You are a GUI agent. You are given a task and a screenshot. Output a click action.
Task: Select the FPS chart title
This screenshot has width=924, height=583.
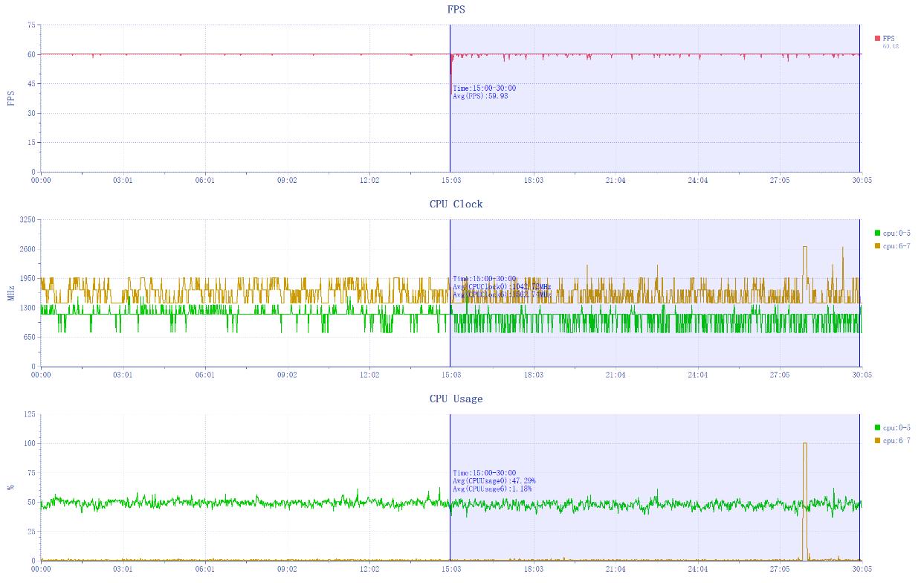tap(456, 9)
